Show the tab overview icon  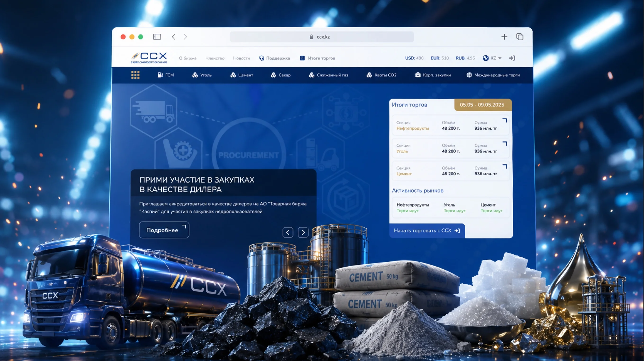pos(520,37)
